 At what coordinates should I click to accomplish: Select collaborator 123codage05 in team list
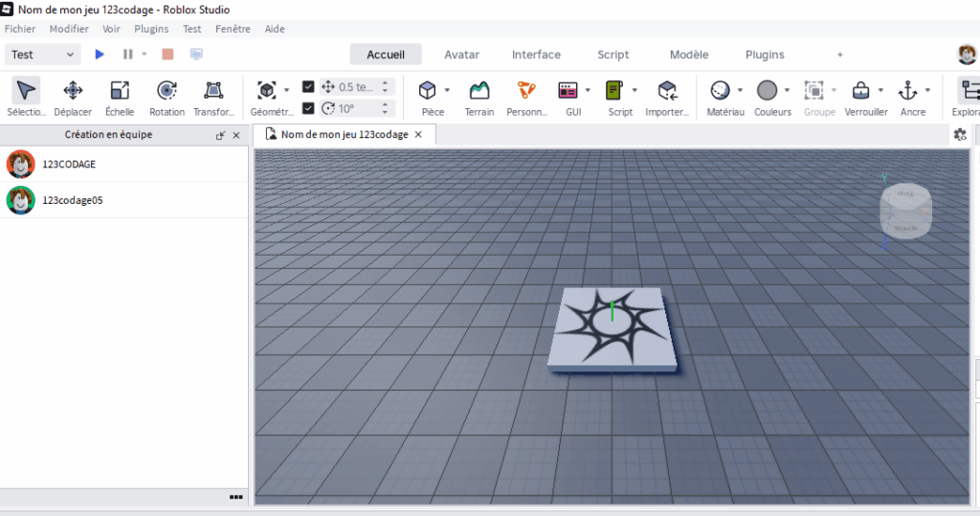point(72,200)
